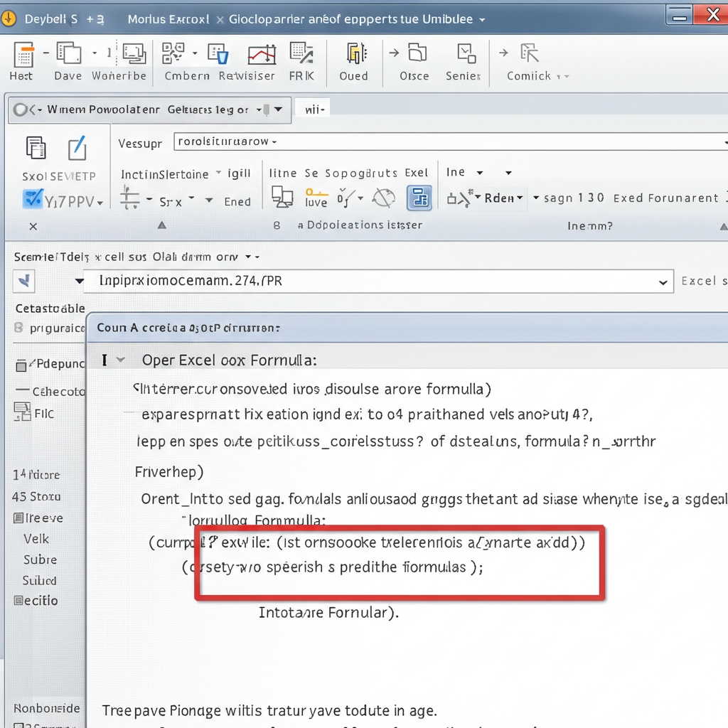
Task: Toggle the ecitio checkbox in sidebar
Action: click(x=18, y=601)
